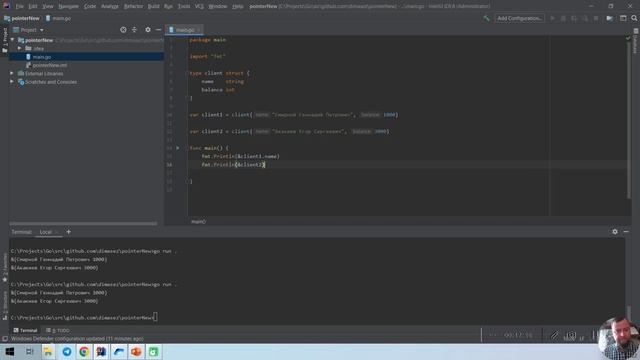The height and width of the screenshot is (360, 640).
Task: Toggle the Structure side tab
Action: pyautogui.click(x=4, y=305)
